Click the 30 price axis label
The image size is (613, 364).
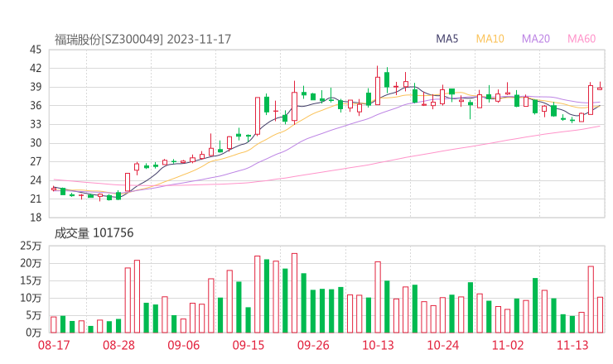[36, 143]
